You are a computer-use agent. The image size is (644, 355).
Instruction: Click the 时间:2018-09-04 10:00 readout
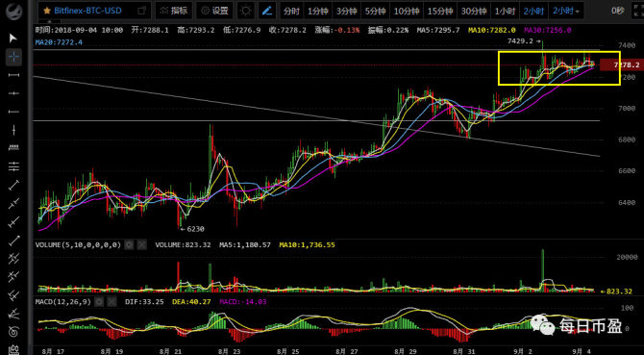coord(79,30)
